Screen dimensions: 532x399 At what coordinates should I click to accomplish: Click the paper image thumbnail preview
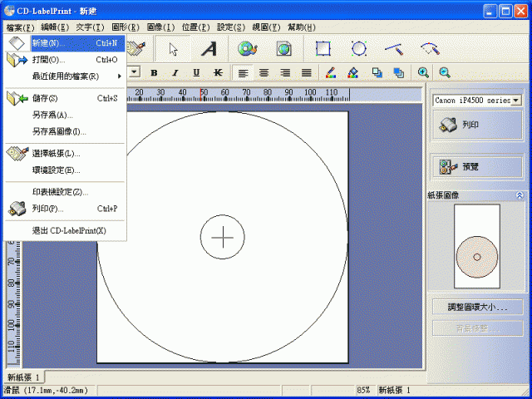(x=477, y=247)
